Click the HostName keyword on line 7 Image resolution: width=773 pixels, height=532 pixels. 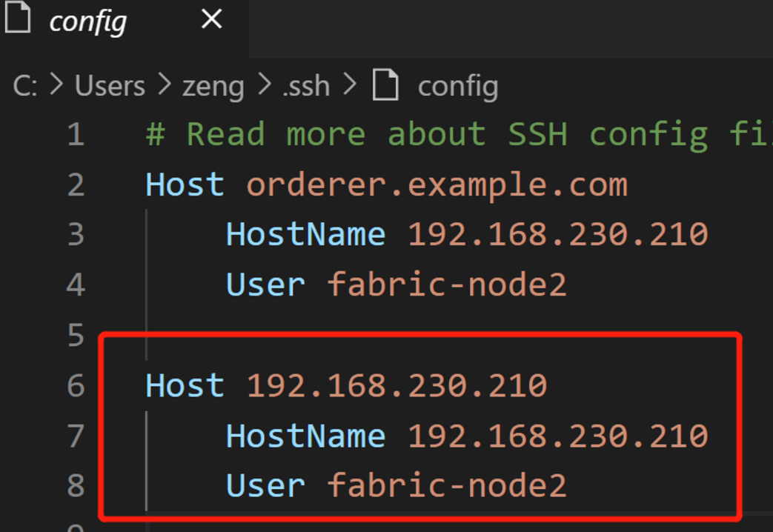pos(305,435)
